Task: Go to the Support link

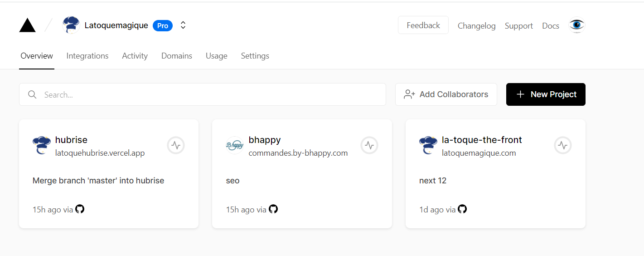Action: 519,26
